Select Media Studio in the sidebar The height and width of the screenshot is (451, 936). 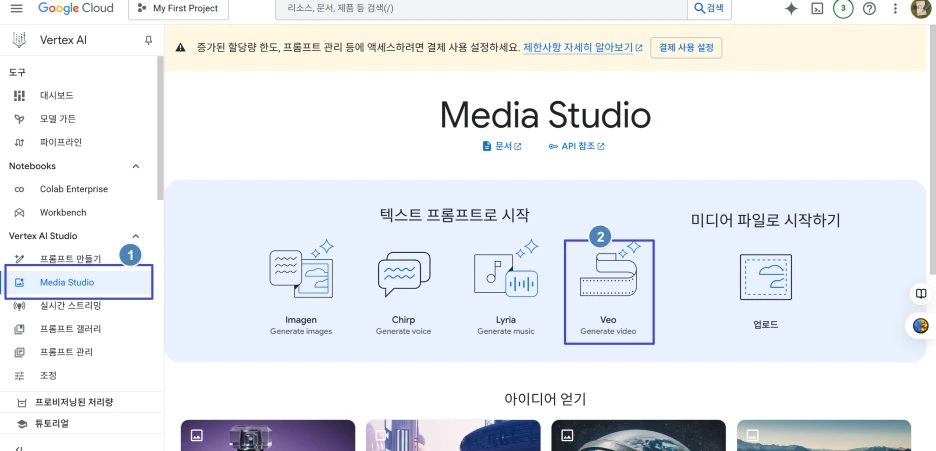[x=79, y=282]
